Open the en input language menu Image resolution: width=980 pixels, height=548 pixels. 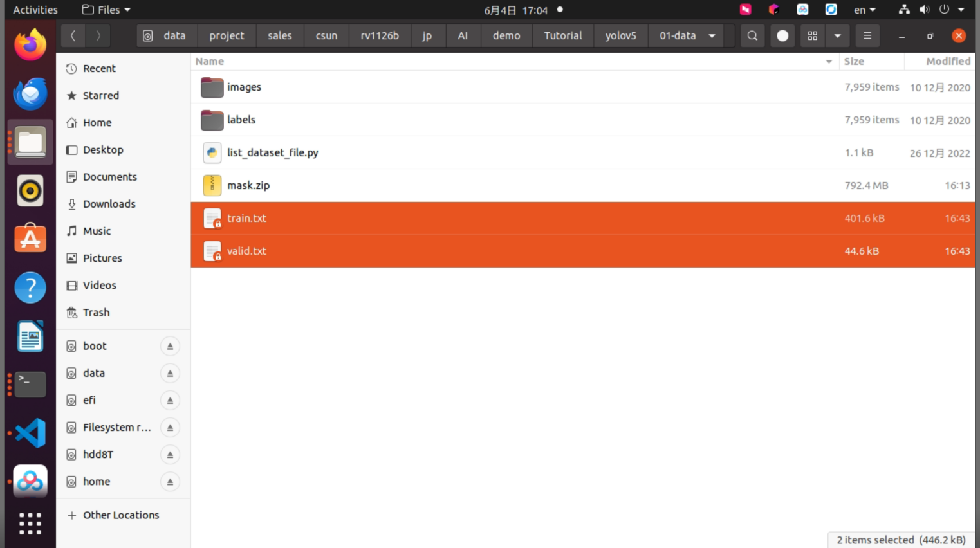pyautogui.click(x=865, y=10)
